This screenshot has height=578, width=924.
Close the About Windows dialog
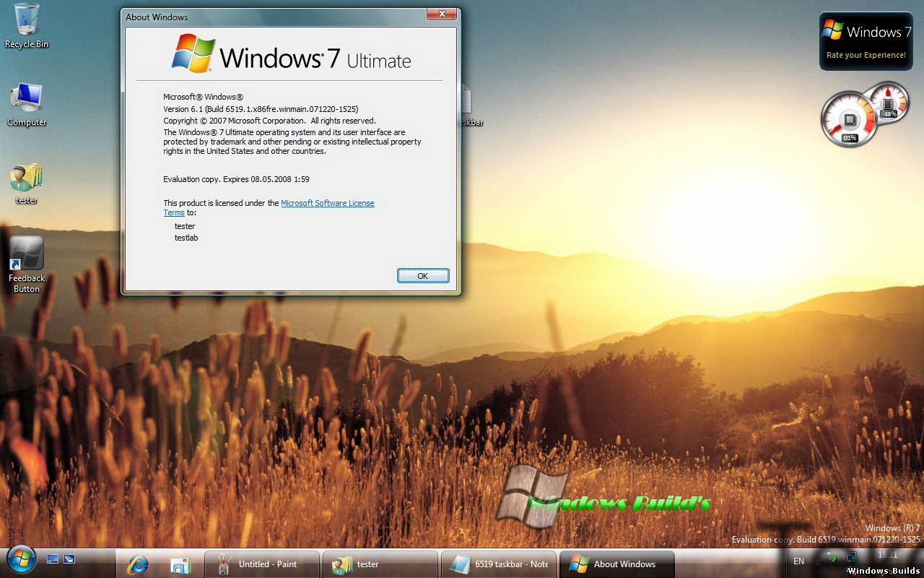(441, 14)
